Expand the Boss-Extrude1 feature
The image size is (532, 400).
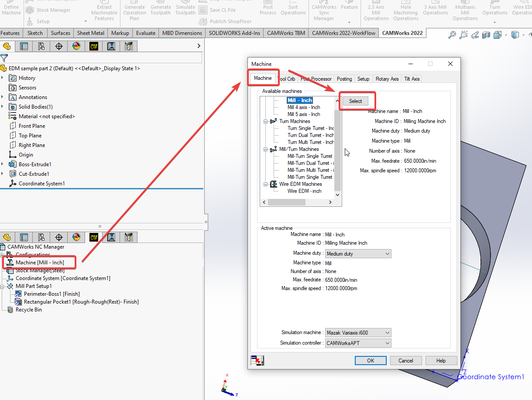click(3, 164)
